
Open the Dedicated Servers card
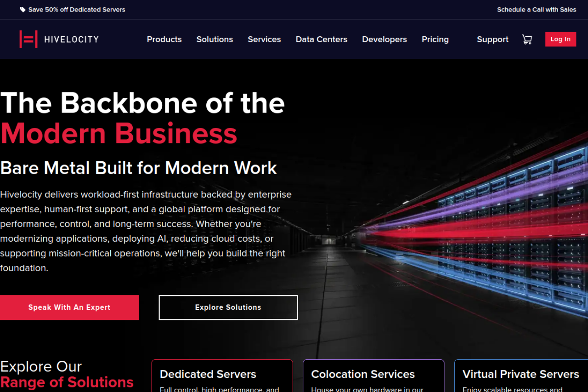[222, 376]
